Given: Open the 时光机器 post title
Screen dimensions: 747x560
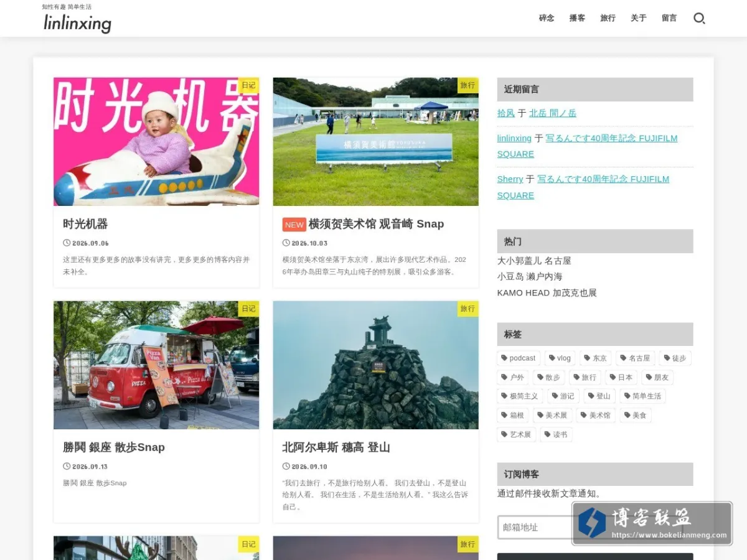Looking at the screenshot, I should 85,224.
